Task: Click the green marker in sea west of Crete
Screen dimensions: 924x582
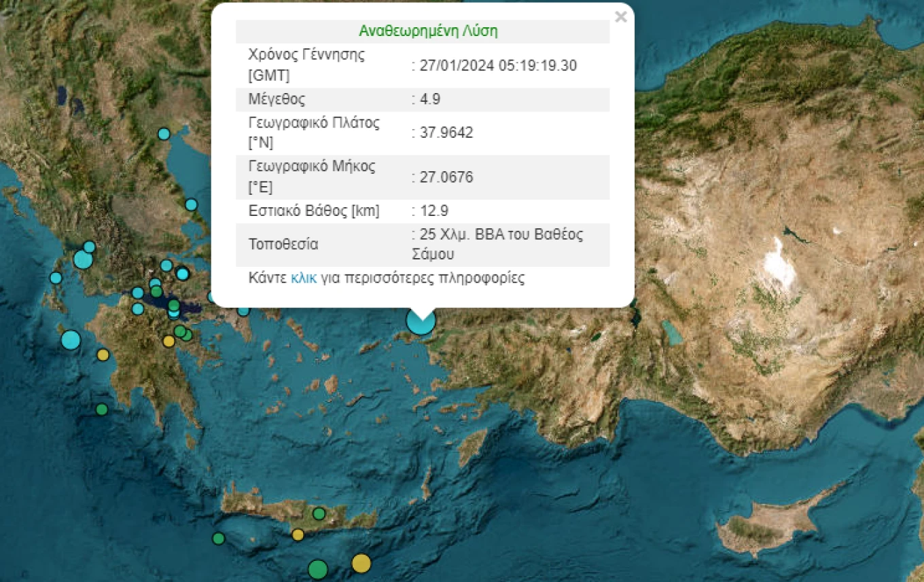Action: (218, 539)
